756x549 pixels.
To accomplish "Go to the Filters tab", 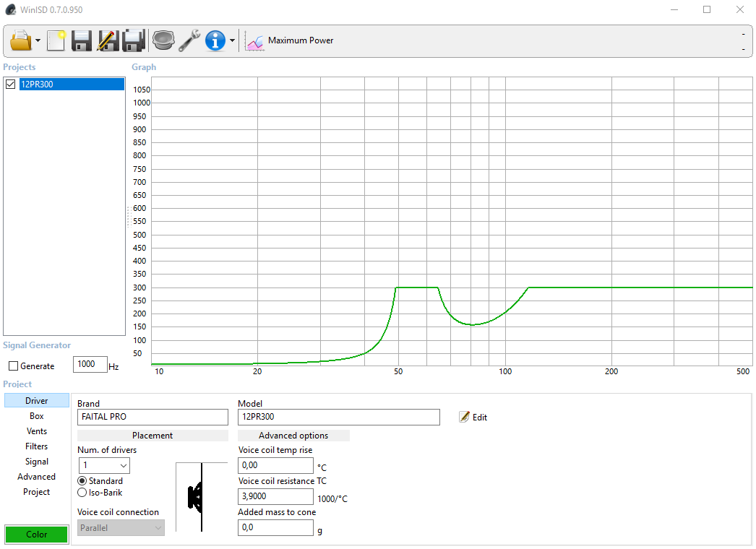I will tap(37, 446).
